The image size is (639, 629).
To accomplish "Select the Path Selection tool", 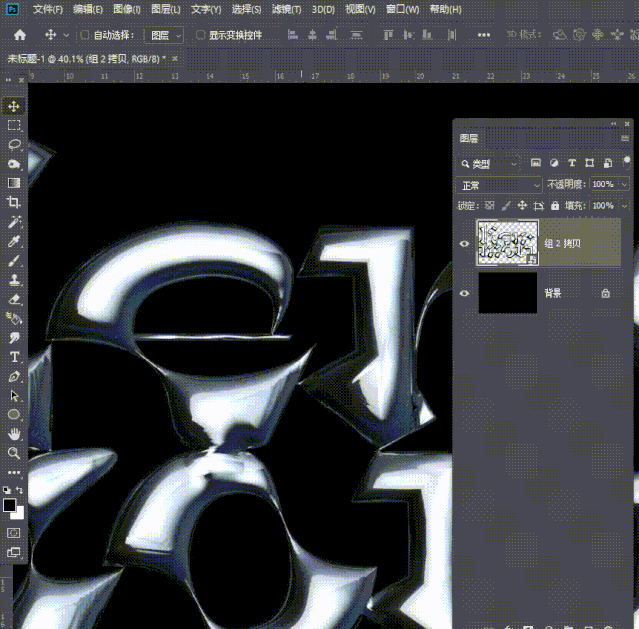I will point(14,395).
